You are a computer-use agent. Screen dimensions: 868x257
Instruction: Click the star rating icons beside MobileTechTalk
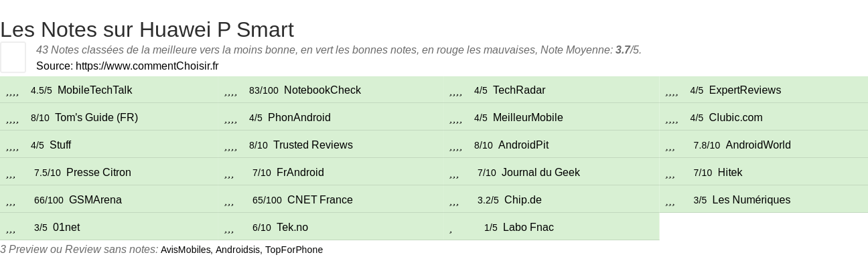(x=12, y=90)
